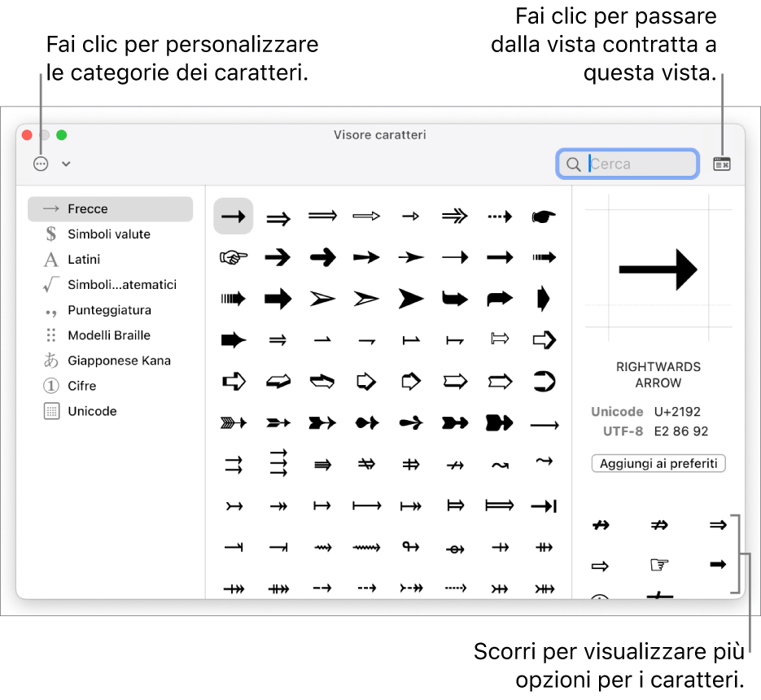Choose the black curved-down right arrow
This screenshot has width=761, height=700.
(x=455, y=299)
